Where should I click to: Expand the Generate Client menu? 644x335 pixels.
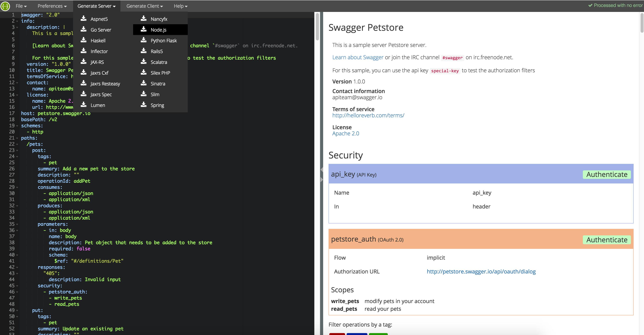click(144, 6)
